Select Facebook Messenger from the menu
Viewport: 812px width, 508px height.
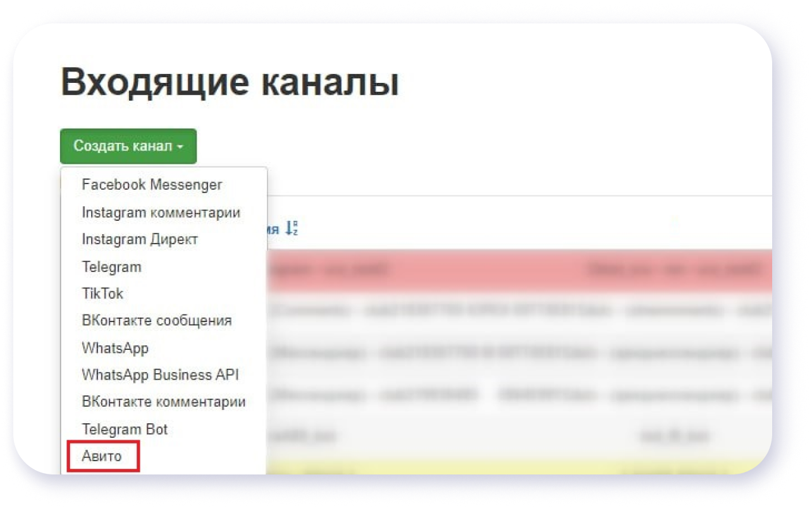tap(152, 185)
